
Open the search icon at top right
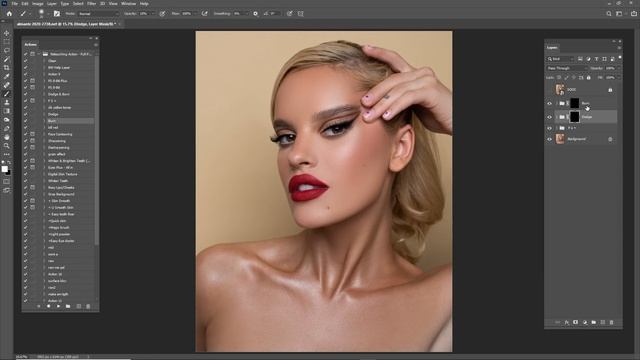[609, 13]
